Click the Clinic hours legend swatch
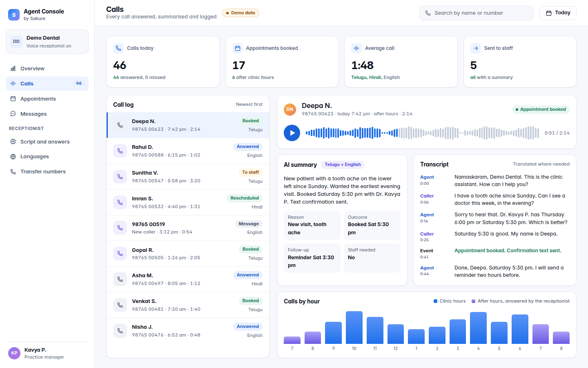Screen dimensions: 588x368 pyautogui.click(x=435, y=301)
